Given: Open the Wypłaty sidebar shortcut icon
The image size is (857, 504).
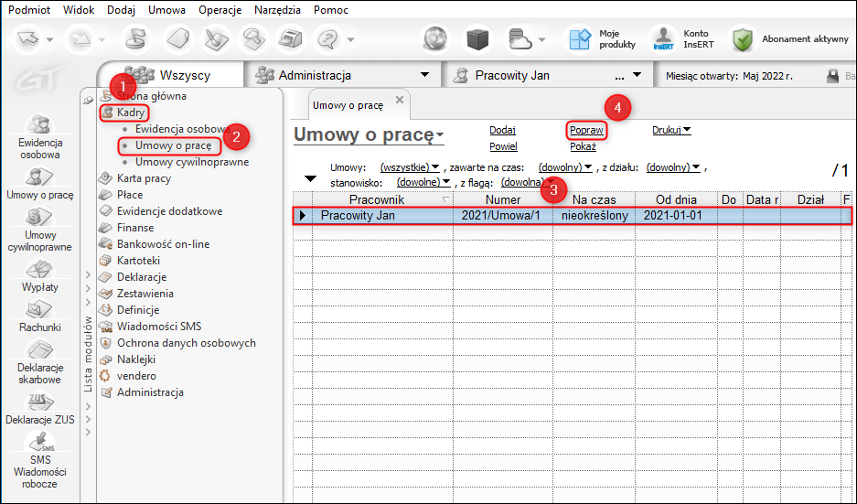Looking at the screenshot, I should point(39,270).
